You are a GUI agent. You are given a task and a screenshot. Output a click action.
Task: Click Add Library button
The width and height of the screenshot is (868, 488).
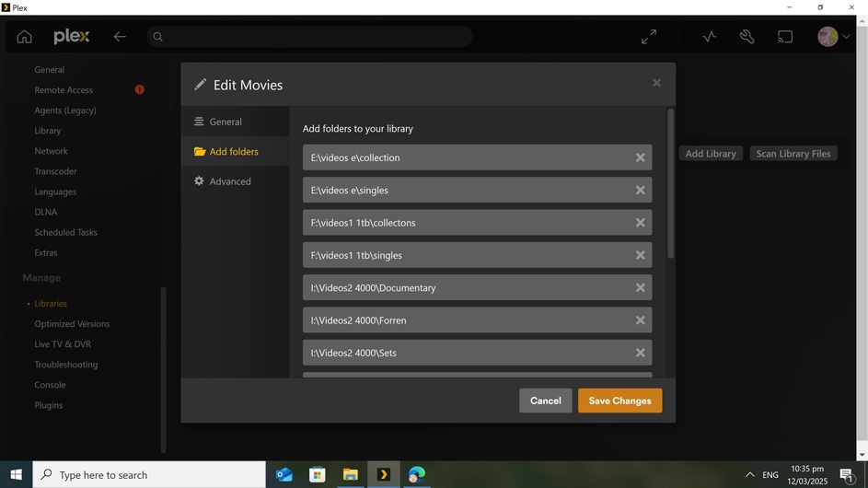(711, 154)
